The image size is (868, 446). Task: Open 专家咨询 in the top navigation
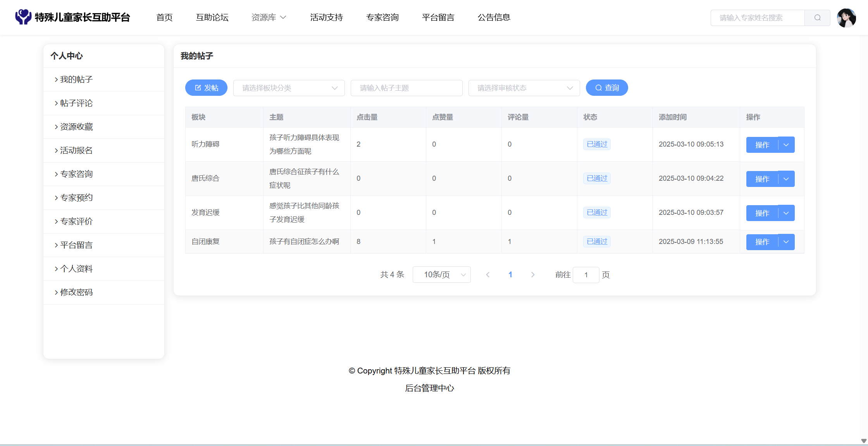click(x=382, y=17)
